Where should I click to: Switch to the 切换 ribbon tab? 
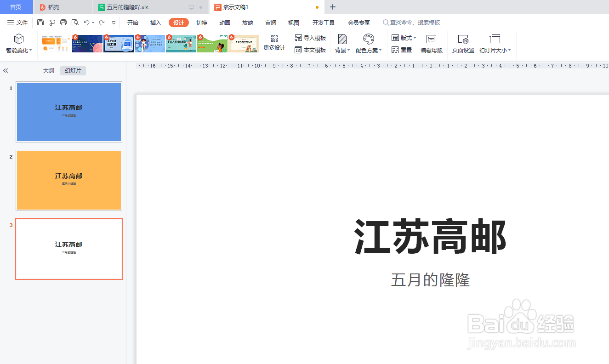coord(202,23)
